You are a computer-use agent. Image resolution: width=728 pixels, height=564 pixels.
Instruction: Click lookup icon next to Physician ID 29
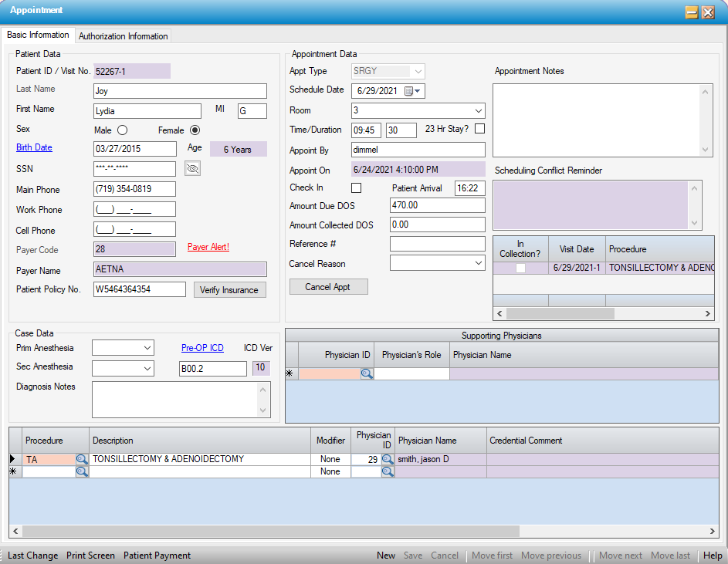coord(388,459)
